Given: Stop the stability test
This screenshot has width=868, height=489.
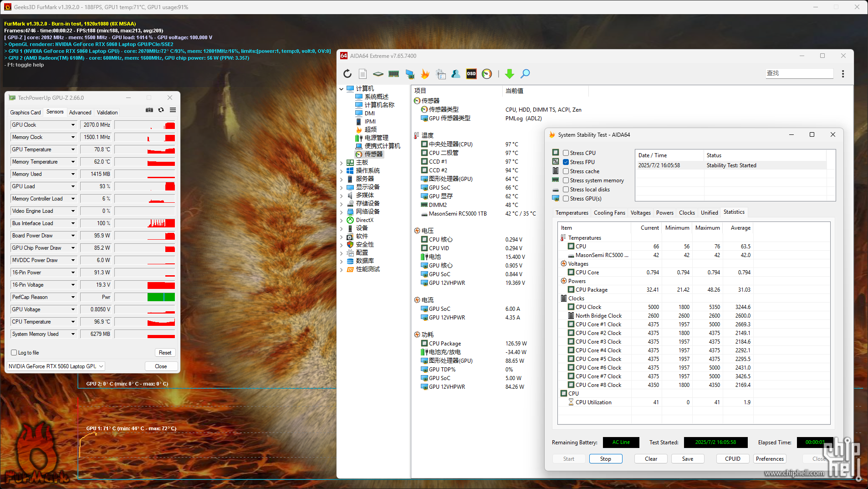Looking at the screenshot, I should (x=606, y=459).
